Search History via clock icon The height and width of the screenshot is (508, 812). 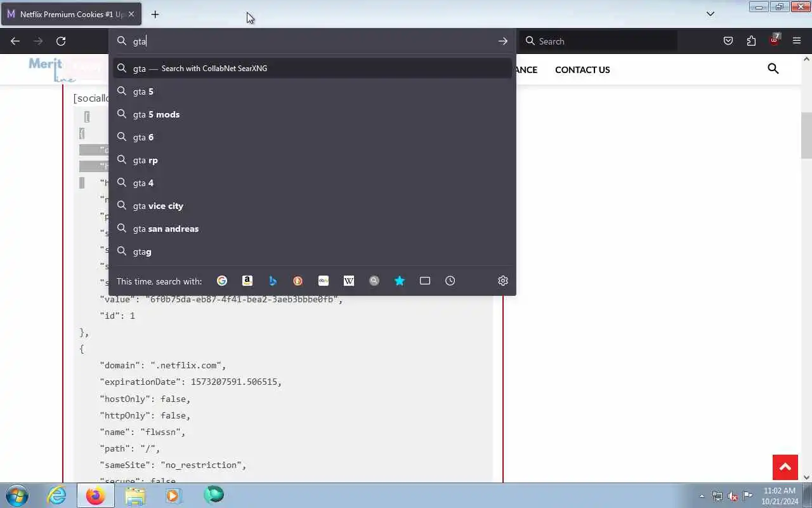(450, 281)
